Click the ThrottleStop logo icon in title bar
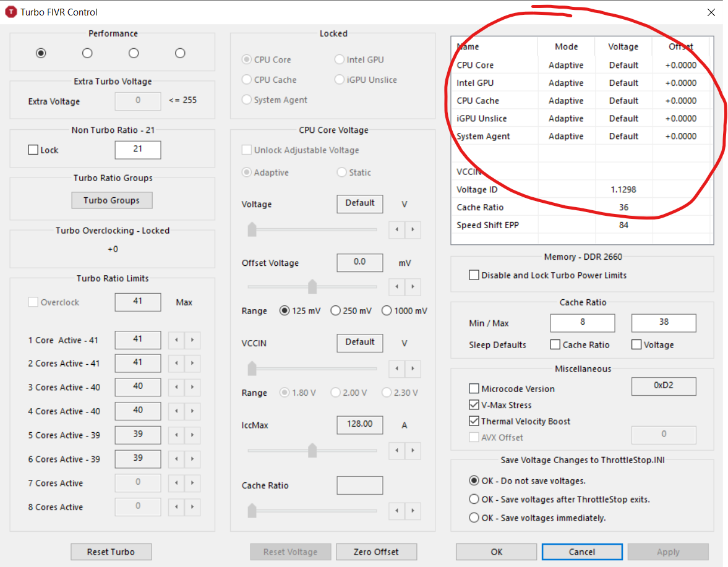The image size is (728, 567). (x=11, y=12)
